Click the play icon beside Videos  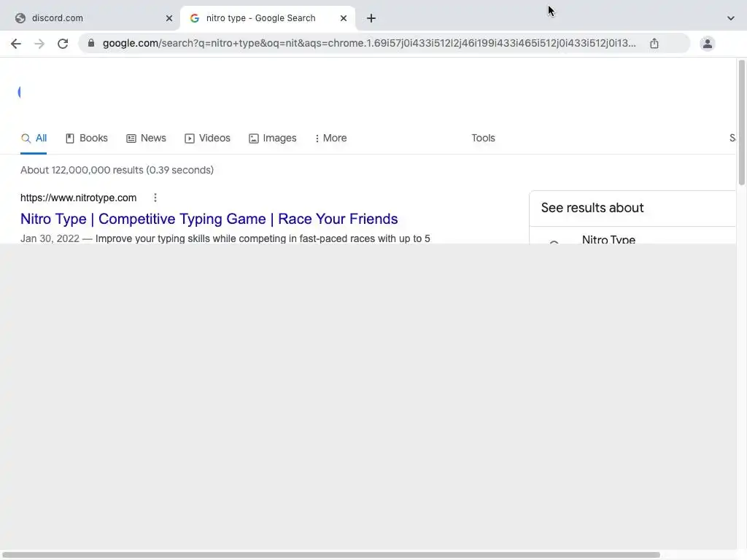(x=190, y=139)
